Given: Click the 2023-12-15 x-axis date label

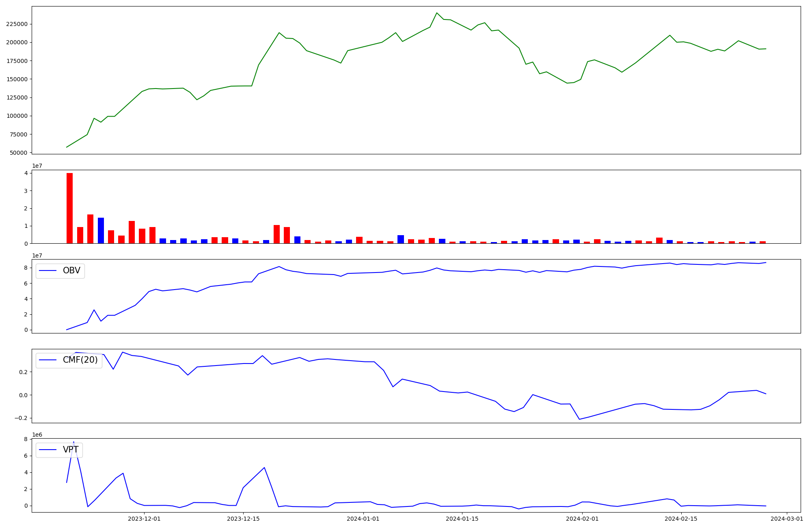Looking at the screenshot, I should tap(243, 519).
